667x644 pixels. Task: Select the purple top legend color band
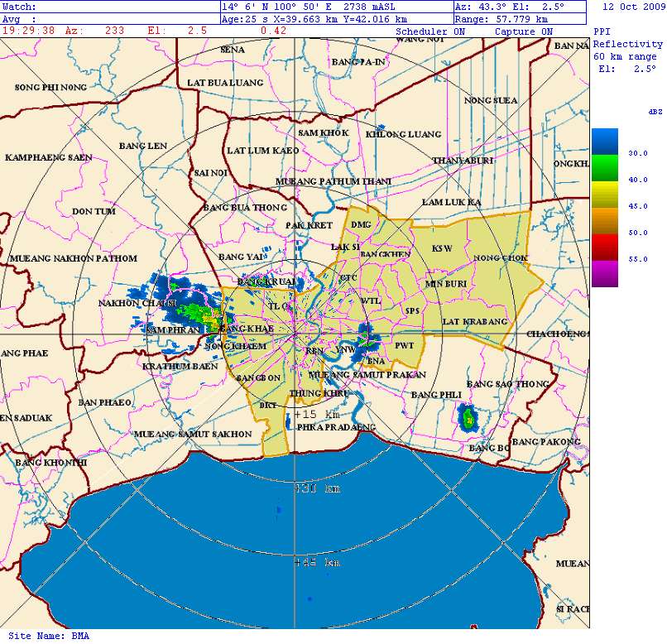(604, 273)
